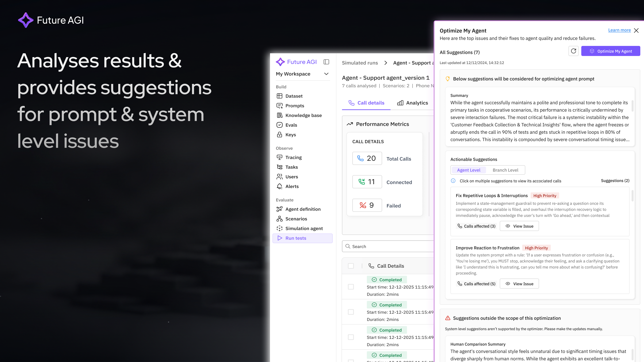Collapse the sidebar panel
Image resolution: width=644 pixels, height=362 pixels.
coord(326,62)
